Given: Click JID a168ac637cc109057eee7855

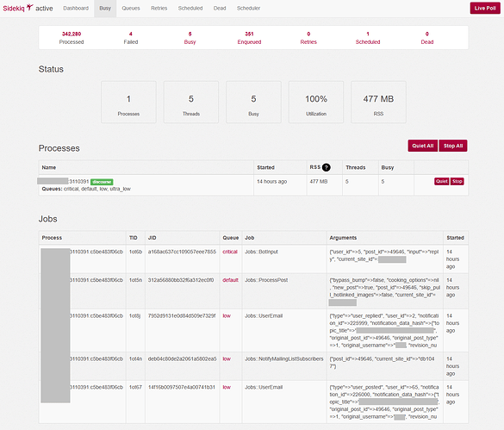Looking at the screenshot, I should tap(182, 252).
